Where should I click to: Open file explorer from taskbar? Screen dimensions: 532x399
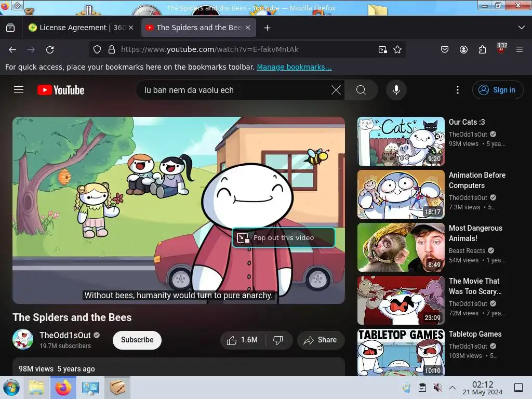(37, 388)
